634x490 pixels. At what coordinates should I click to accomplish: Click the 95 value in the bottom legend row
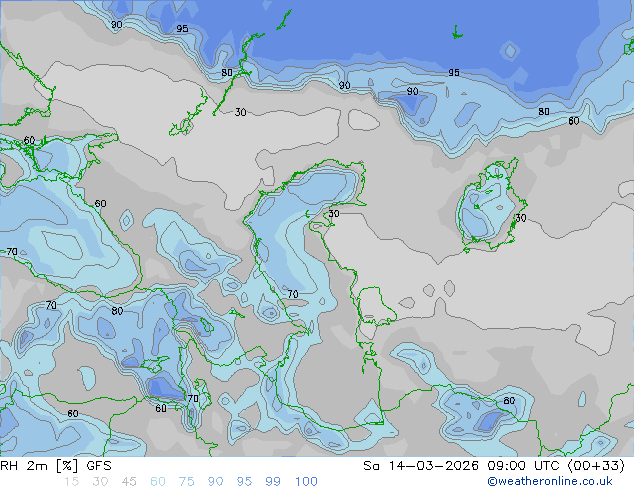pyautogui.click(x=244, y=482)
